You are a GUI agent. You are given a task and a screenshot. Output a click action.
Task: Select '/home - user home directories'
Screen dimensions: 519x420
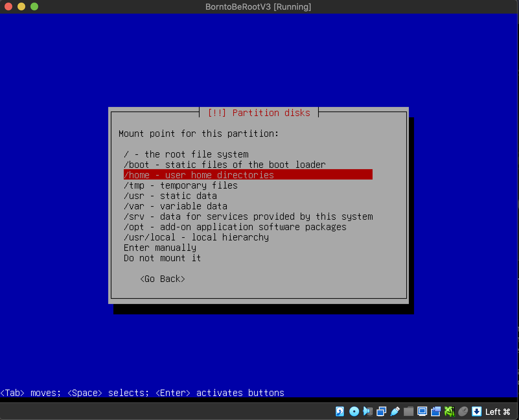point(248,175)
